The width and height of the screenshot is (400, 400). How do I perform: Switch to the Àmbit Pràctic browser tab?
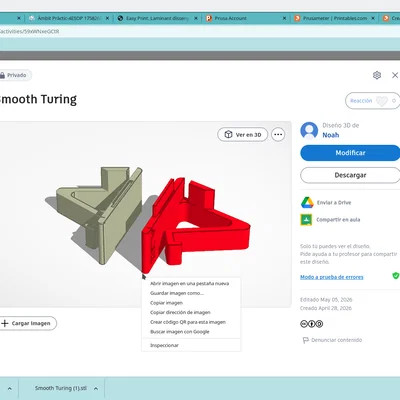[x=68, y=18]
